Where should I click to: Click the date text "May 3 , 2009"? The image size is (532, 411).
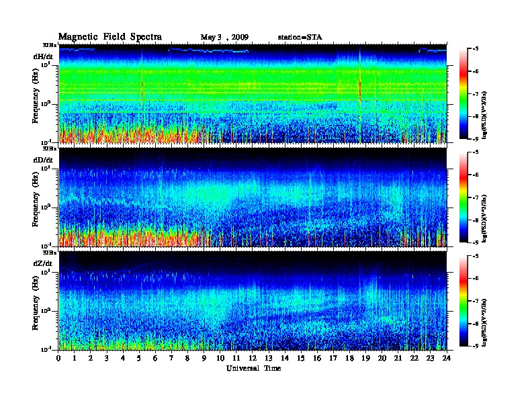tap(224, 38)
